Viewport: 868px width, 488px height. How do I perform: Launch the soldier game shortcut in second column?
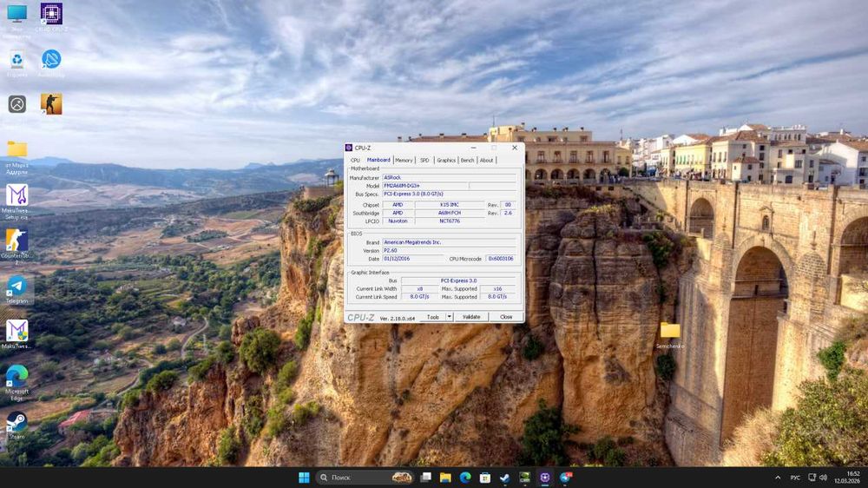(51, 104)
